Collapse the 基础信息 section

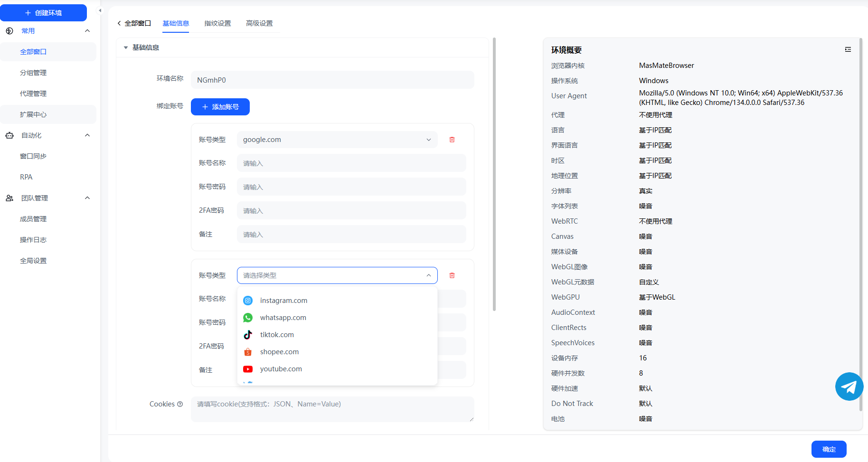point(126,47)
